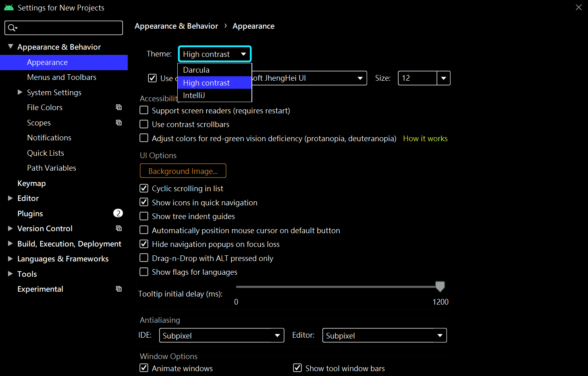
Task: Open Quick Lists settings page
Action: pos(46,153)
